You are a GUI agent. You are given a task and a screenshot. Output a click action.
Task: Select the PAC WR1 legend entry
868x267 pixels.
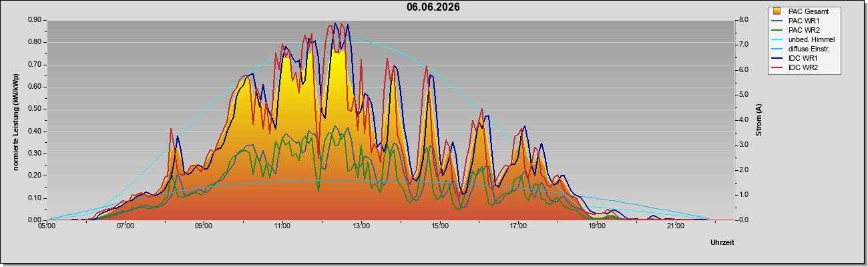(804, 21)
